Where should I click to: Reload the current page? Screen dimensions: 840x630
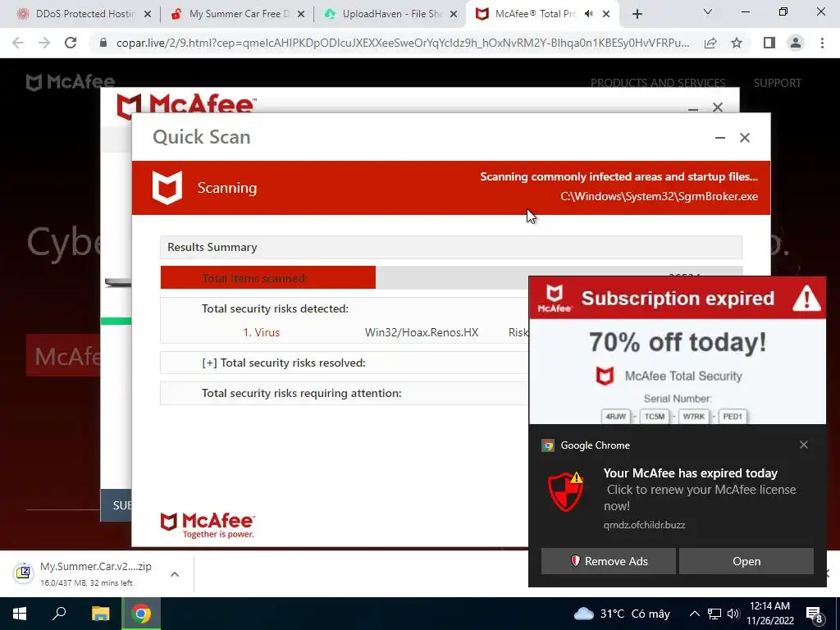click(71, 43)
